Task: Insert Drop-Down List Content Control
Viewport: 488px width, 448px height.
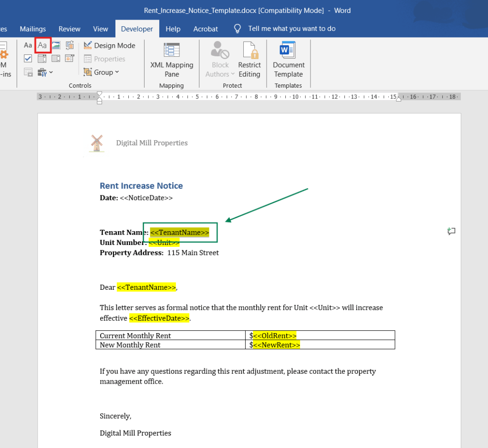Action: click(56, 59)
